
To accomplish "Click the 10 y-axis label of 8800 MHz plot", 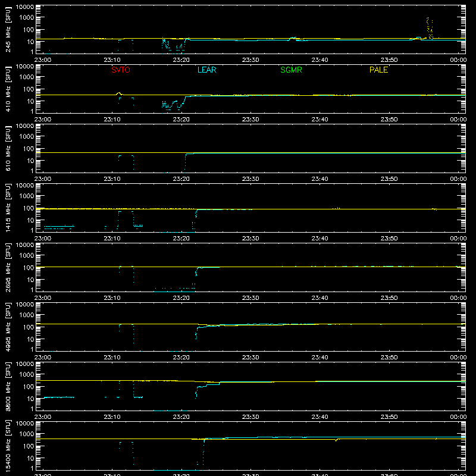I will 30,399.
